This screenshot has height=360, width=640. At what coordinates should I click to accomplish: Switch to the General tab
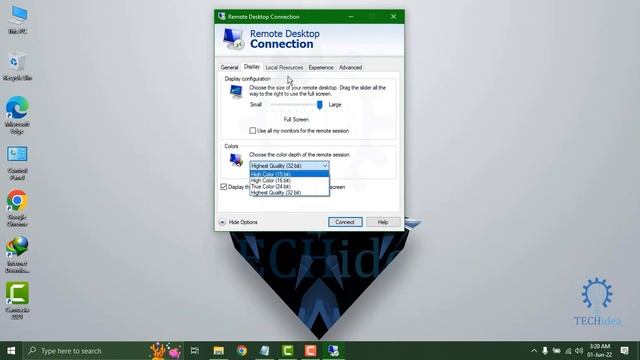tap(229, 67)
